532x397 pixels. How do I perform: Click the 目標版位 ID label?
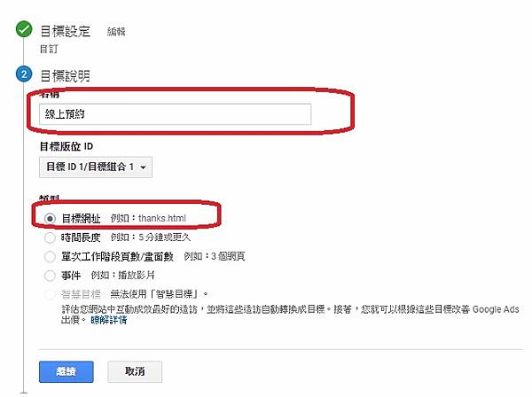pos(66,146)
